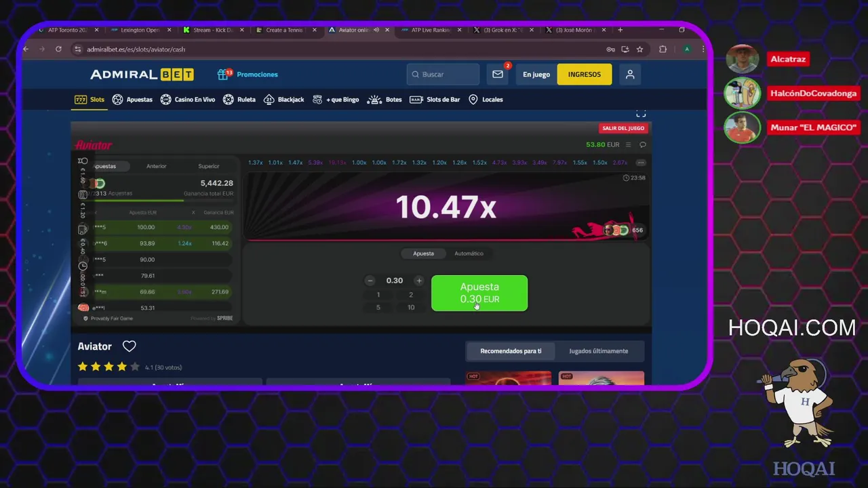Open a new browser tab

(x=620, y=30)
